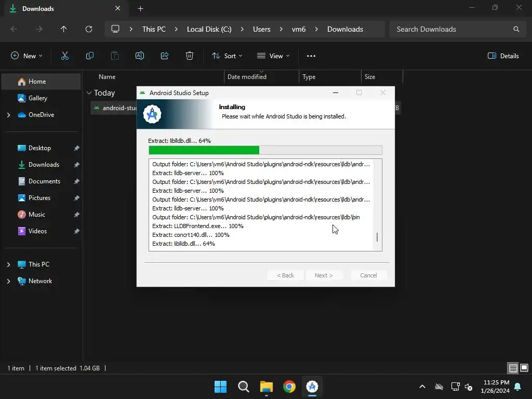The height and width of the screenshot is (399, 532).
Task: Click the vm6 breadcrumb
Action: click(299, 29)
